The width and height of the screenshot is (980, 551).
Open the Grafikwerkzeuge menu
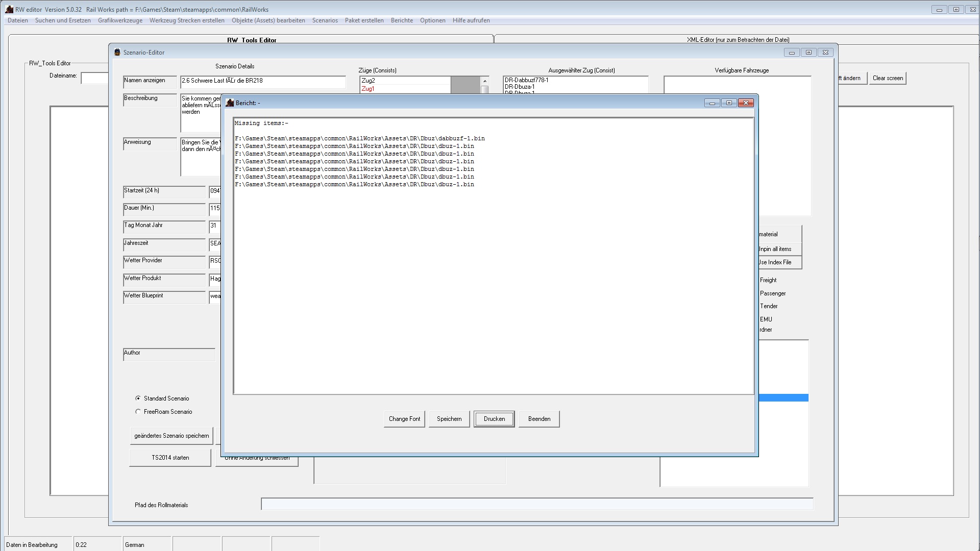120,20
